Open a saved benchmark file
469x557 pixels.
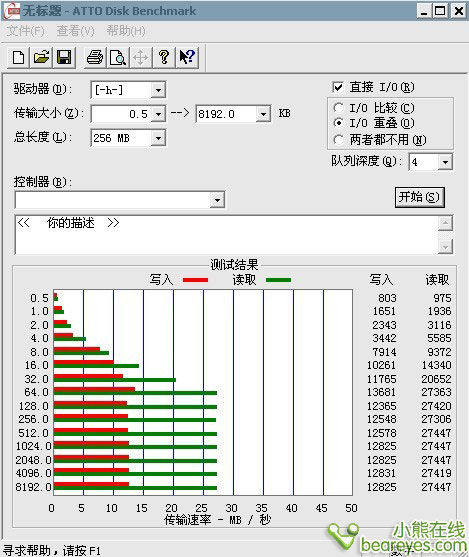tap(41, 57)
